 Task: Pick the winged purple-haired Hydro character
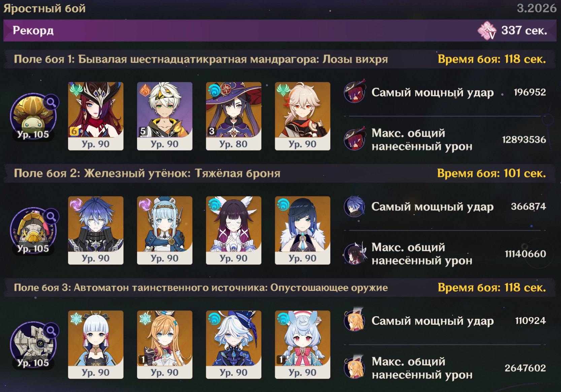click(x=234, y=230)
